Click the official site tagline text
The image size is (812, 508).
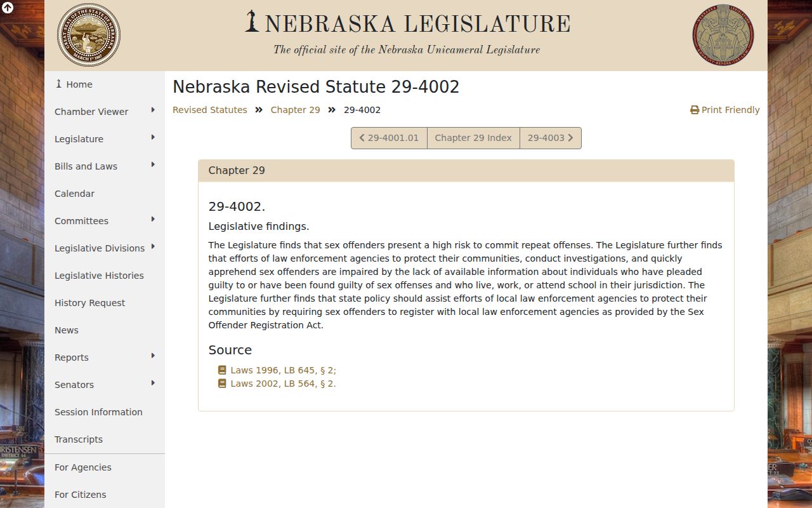tap(407, 50)
